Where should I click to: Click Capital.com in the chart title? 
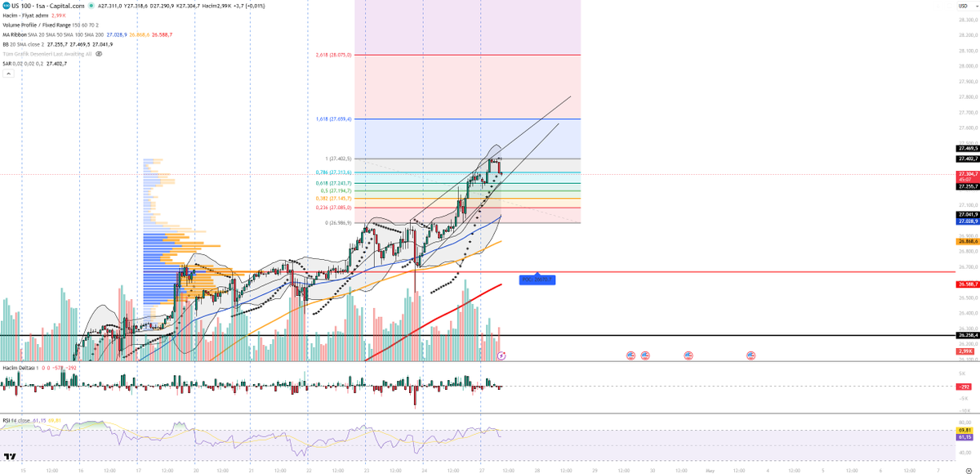(67, 7)
